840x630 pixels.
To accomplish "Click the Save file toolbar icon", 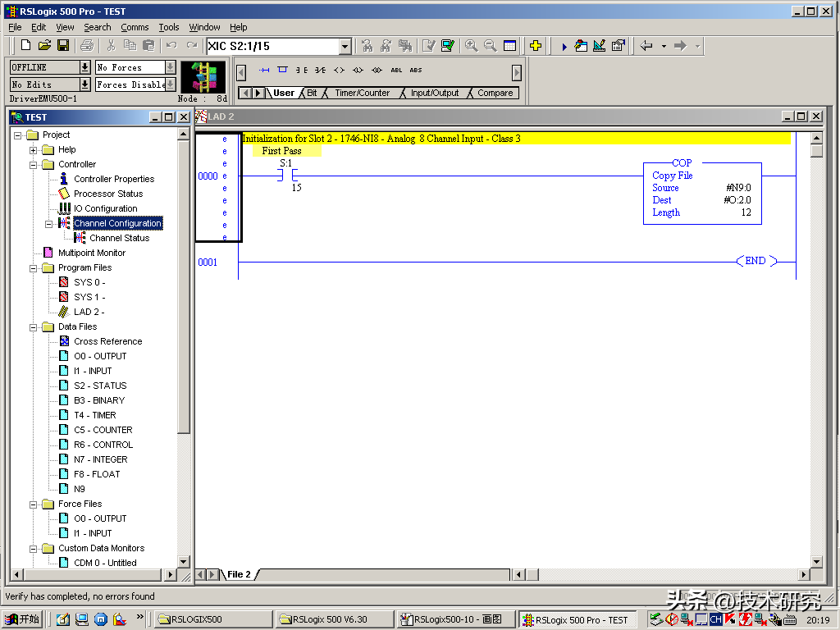I will [x=63, y=46].
